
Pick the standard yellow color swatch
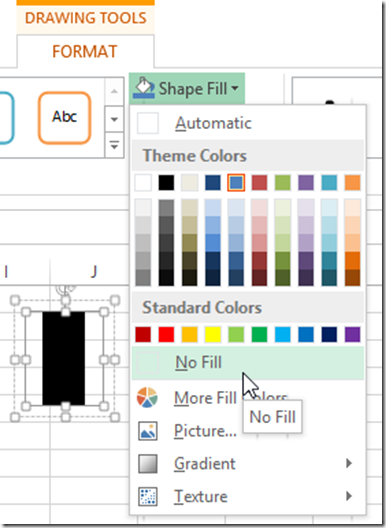pos(213,334)
